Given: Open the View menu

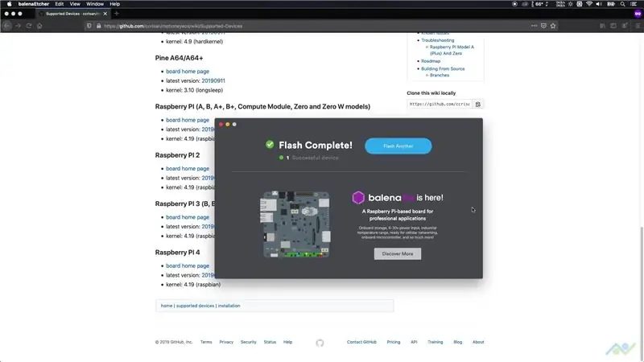Looking at the screenshot, I should pyautogui.click(x=75, y=4).
